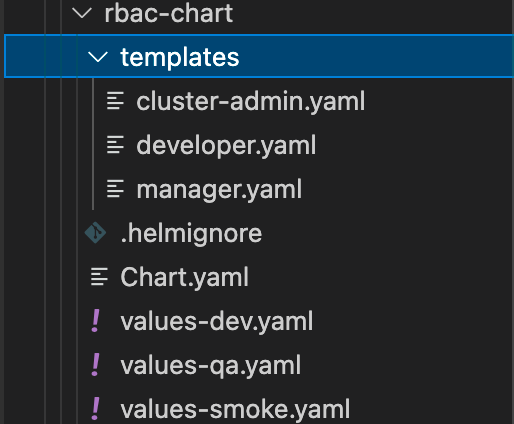Image resolution: width=514 pixels, height=424 pixels.
Task: Click the exclamation icon of values-dev.yaml
Action: click(x=96, y=321)
